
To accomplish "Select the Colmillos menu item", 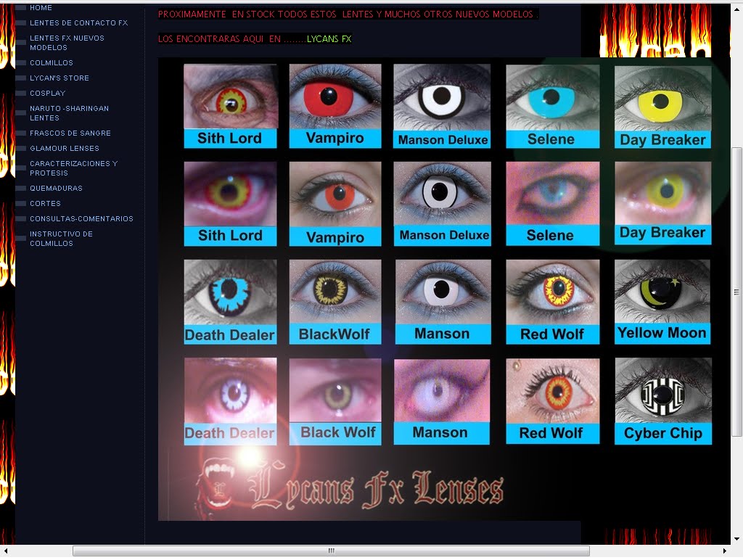I will tap(52, 62).
